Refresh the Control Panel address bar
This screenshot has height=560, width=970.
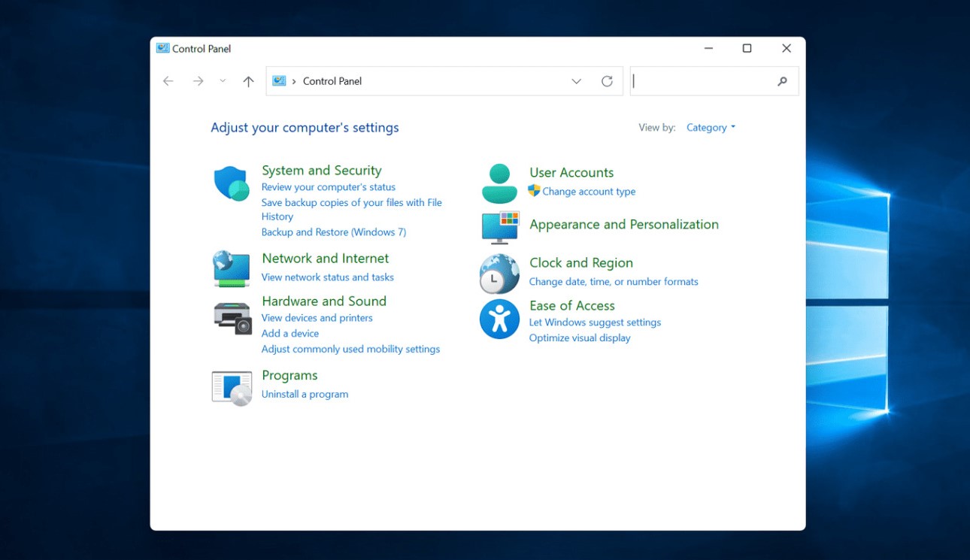(607, 81)
